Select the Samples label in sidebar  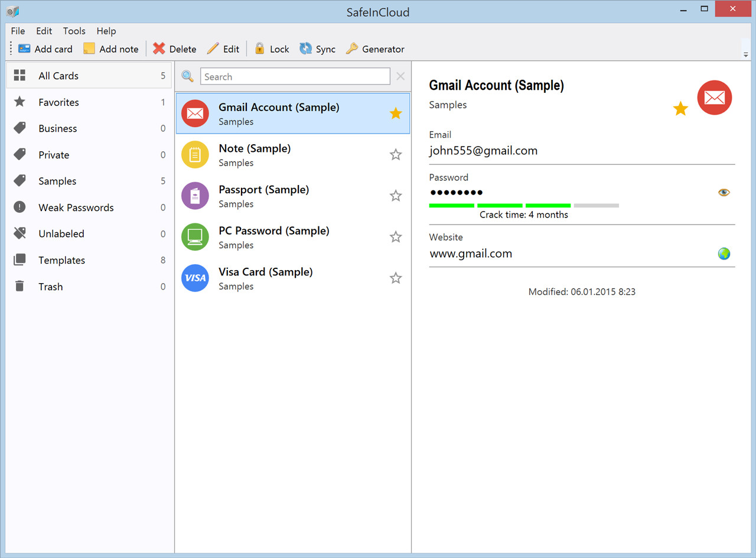pyautogui.click(x=89, y=181)
